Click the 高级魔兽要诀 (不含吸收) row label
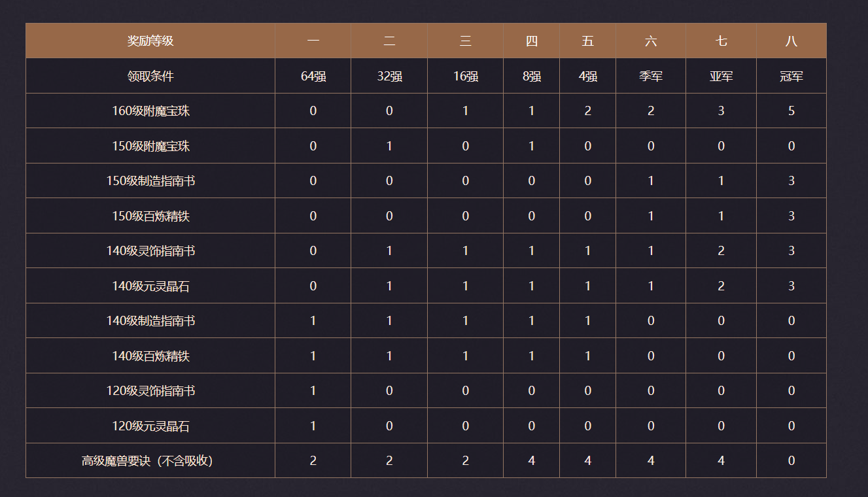This screenshot has width=868, height=497. coord(150,461)
